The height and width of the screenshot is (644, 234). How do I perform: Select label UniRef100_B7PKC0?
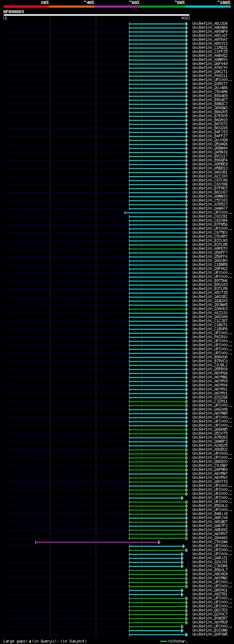[x=210, y=361]
